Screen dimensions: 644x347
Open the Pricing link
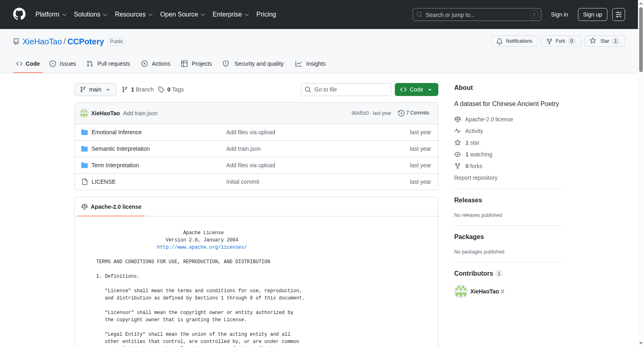click(266, 15)
